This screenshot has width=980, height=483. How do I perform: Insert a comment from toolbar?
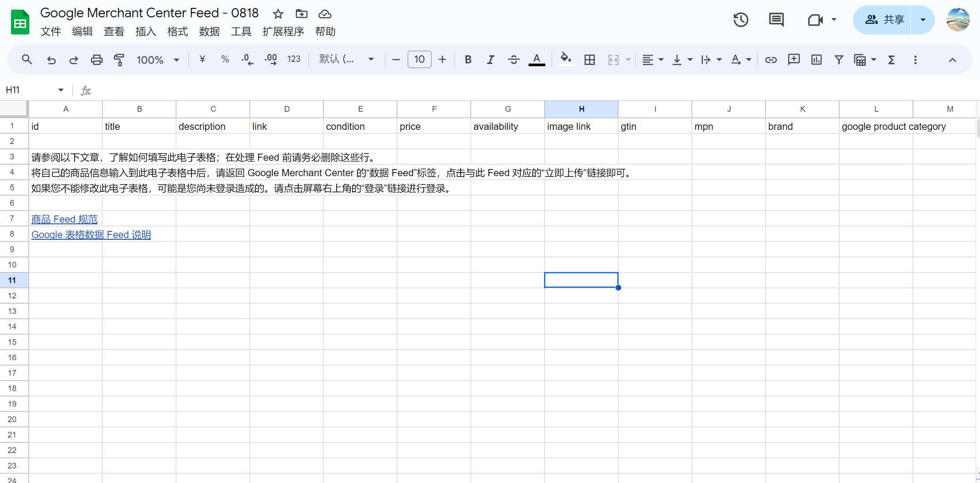tap(794, 60)
